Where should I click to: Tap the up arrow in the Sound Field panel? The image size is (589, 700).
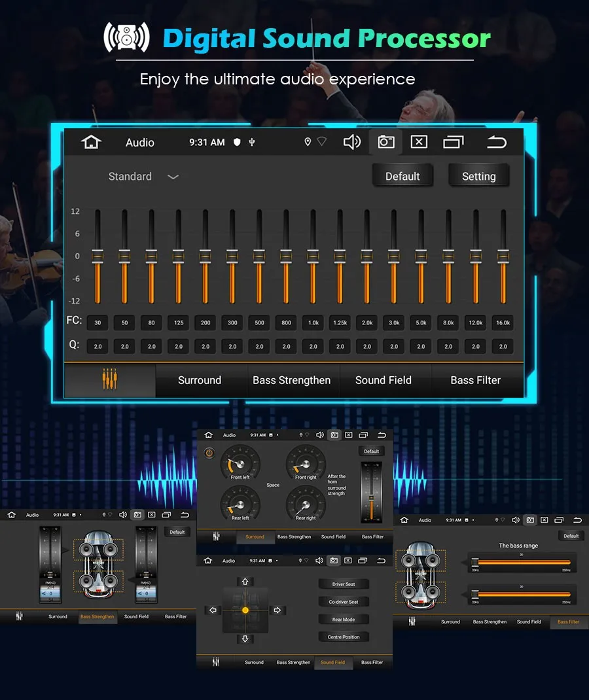pyautogui.click(x=245, y=581)
